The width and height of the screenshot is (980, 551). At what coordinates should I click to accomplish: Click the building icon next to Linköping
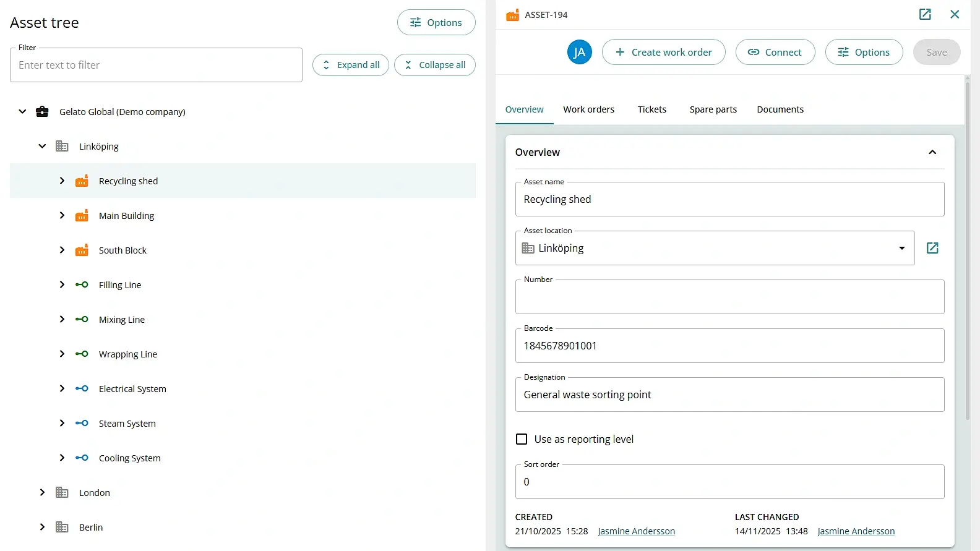tap(62, 147)
